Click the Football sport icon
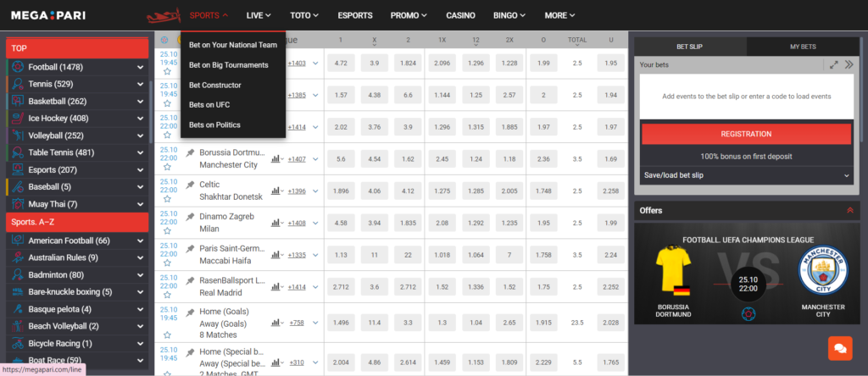Viewport: 868px width, 376px height. (18, 68)
